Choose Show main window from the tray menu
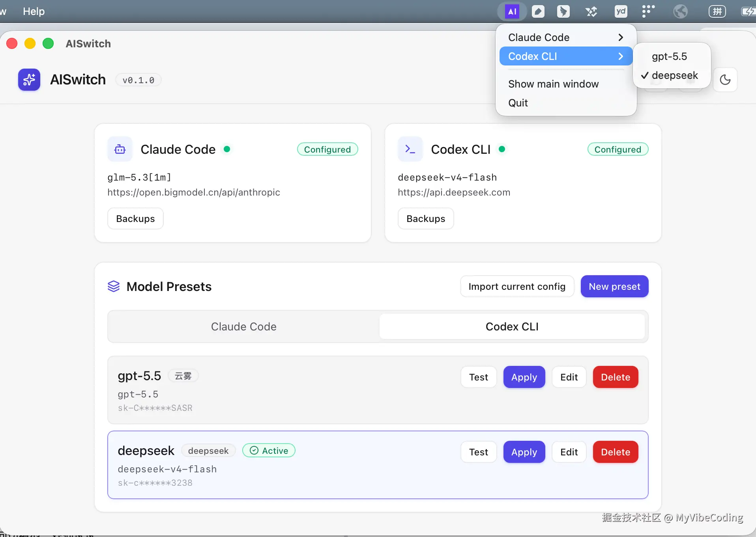The width and height of the screenshot is (756, 537). point(566,84)
